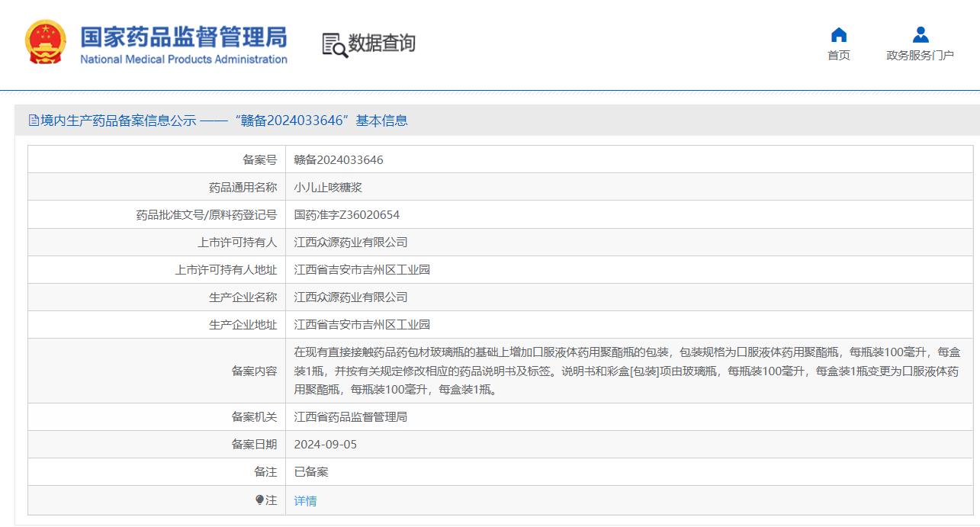Click the 备案号 value 赣备2024033646 in table
Image resolution: width=980 pixels, height=527 pixels.
click(x=339, y=160)
